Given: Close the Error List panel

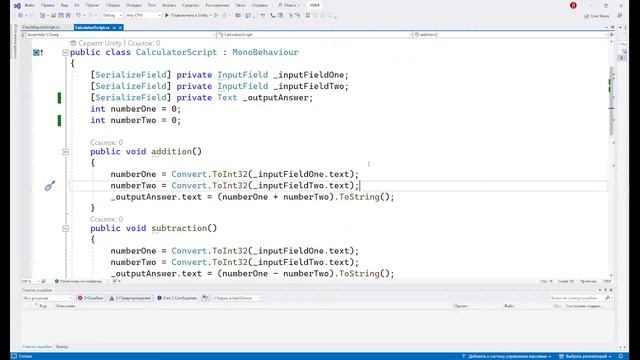Looking at the screenshot, I should tap(611, 290).
